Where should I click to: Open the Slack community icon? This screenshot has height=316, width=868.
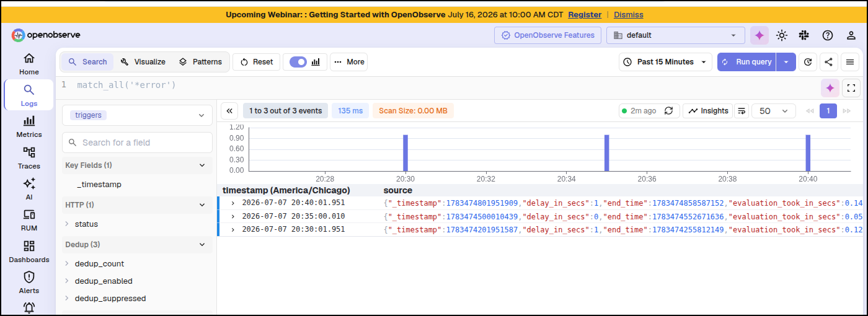tap(804, 35)
